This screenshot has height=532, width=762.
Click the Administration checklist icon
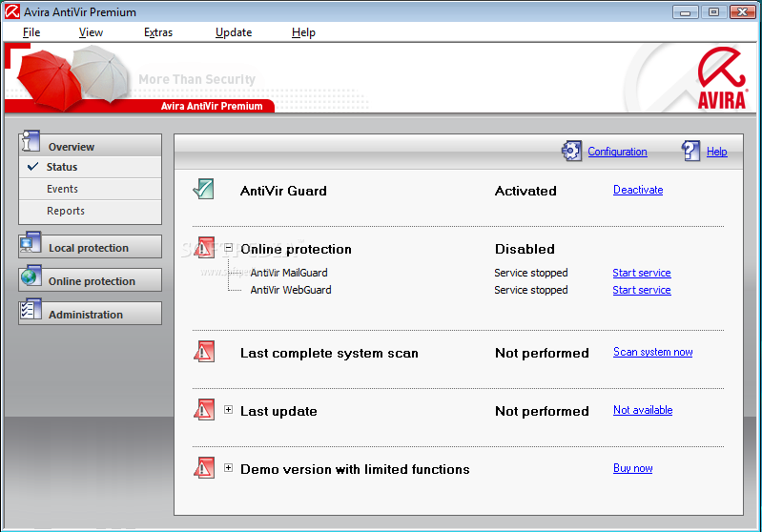click(x=31, y=310)
